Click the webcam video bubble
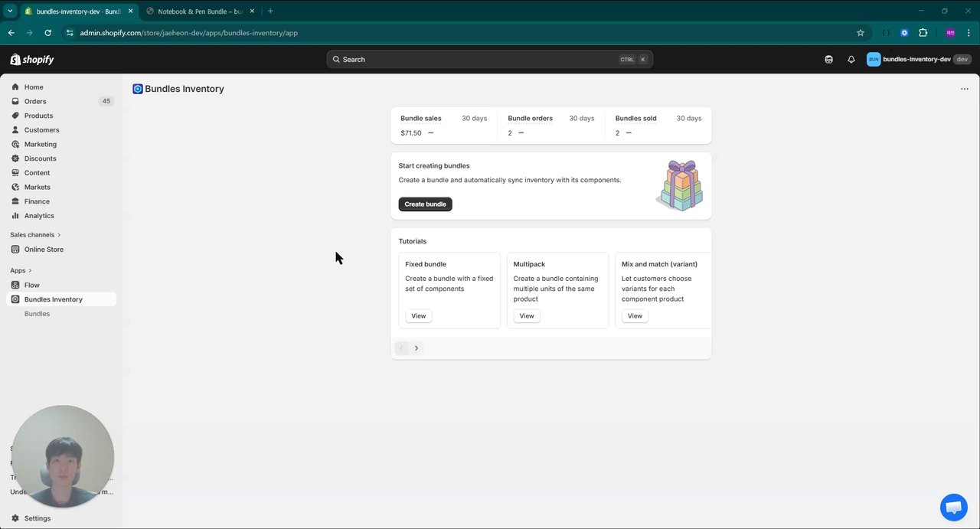This screenshot has height=529, width=980. point(64,456)
